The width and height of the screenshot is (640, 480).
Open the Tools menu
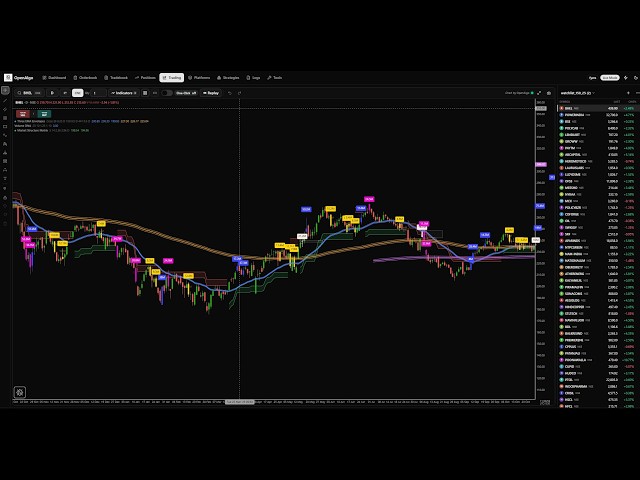click(275, 78)
